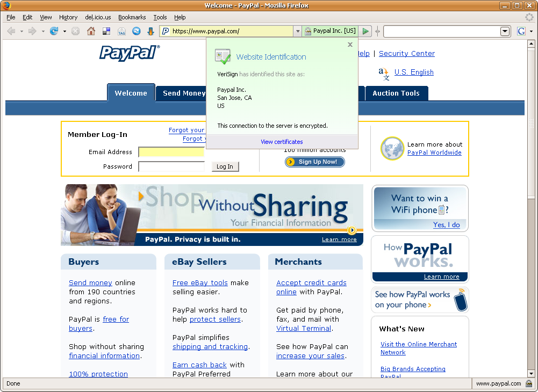Image resolution: width=538 pixels, height=392 pixels.
Task: Click the Website Identification checkmark certificate icon
Action: tap(223, 56)
